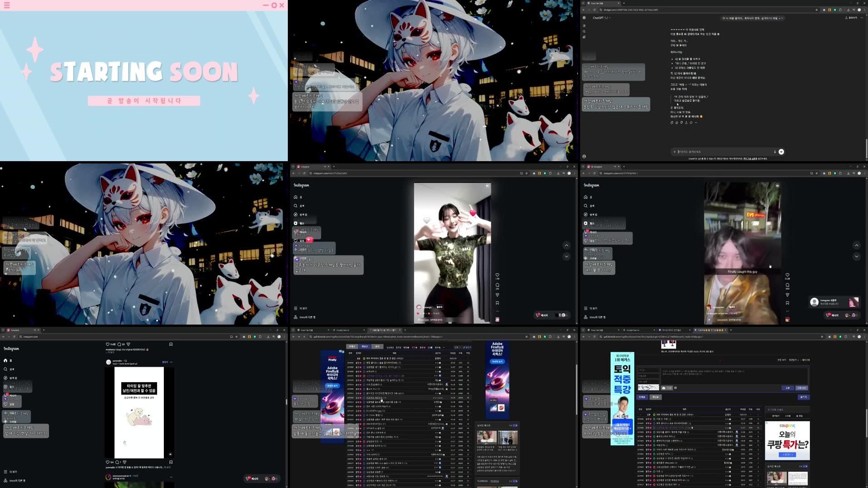
Task: Click the 공유하기 share button in ChatGPT
Action: [850, 18]
